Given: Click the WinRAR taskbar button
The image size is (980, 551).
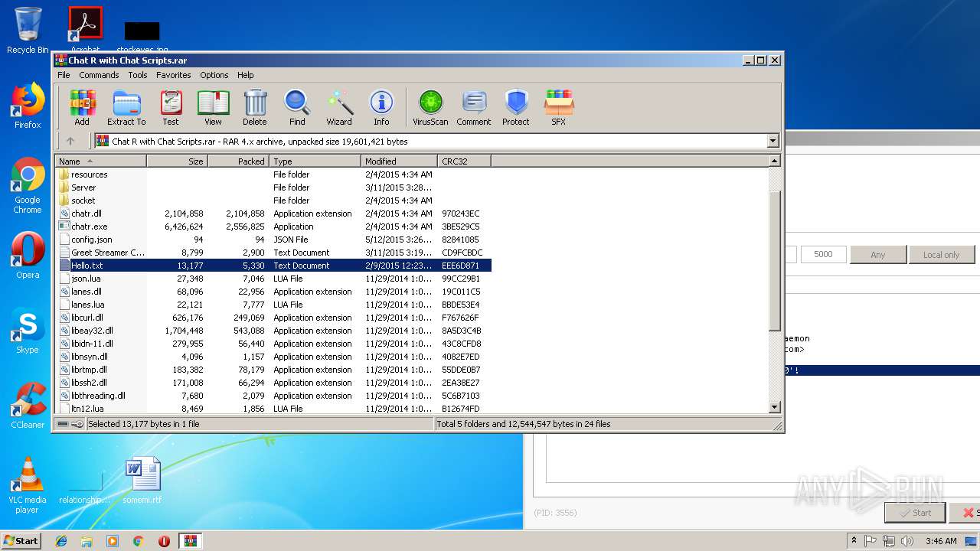Looking at the screenshot, I should pos(191,541).
